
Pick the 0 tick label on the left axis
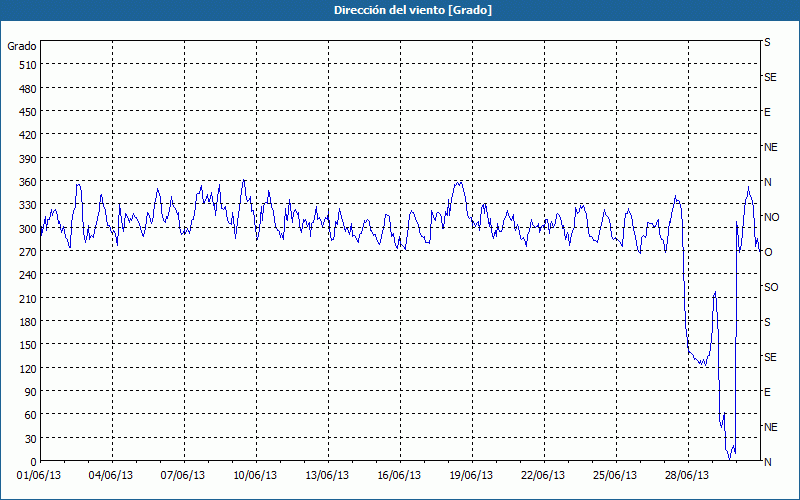tap(34, 462)
